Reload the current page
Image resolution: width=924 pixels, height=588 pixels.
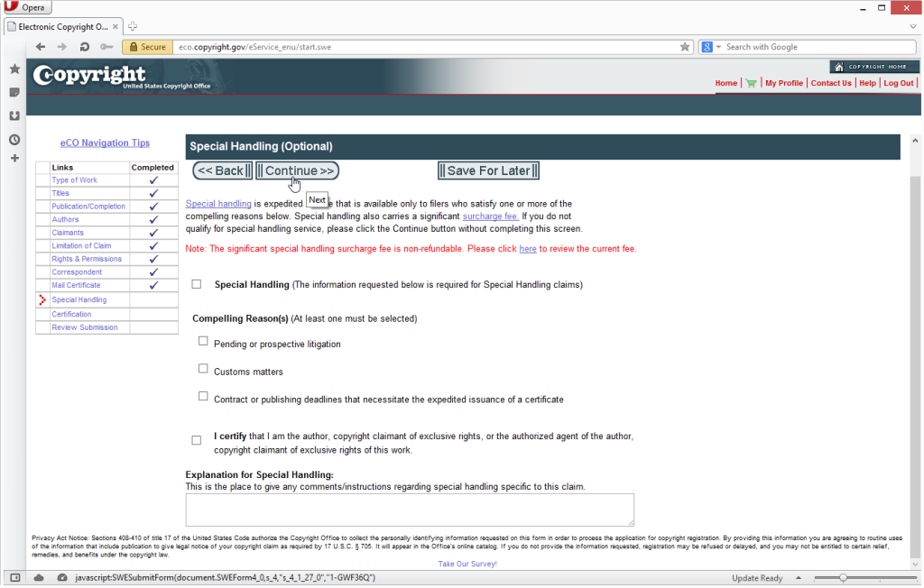[x=84, y=47]
